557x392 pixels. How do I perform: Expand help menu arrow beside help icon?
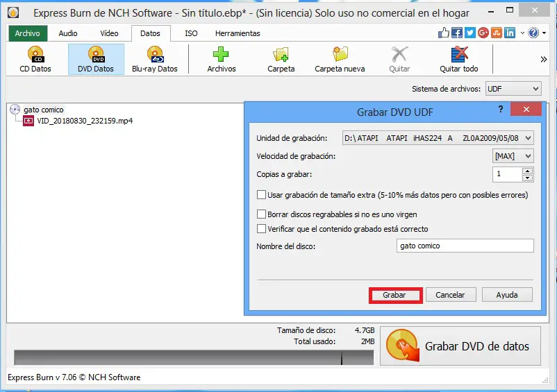coord(544,33)
